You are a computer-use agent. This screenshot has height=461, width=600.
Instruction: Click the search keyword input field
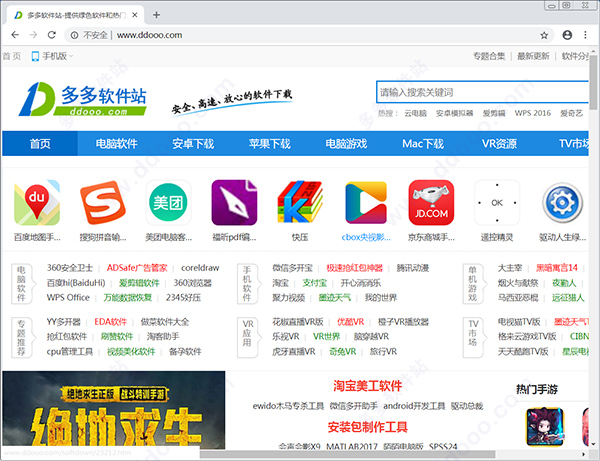click(482, 92)
